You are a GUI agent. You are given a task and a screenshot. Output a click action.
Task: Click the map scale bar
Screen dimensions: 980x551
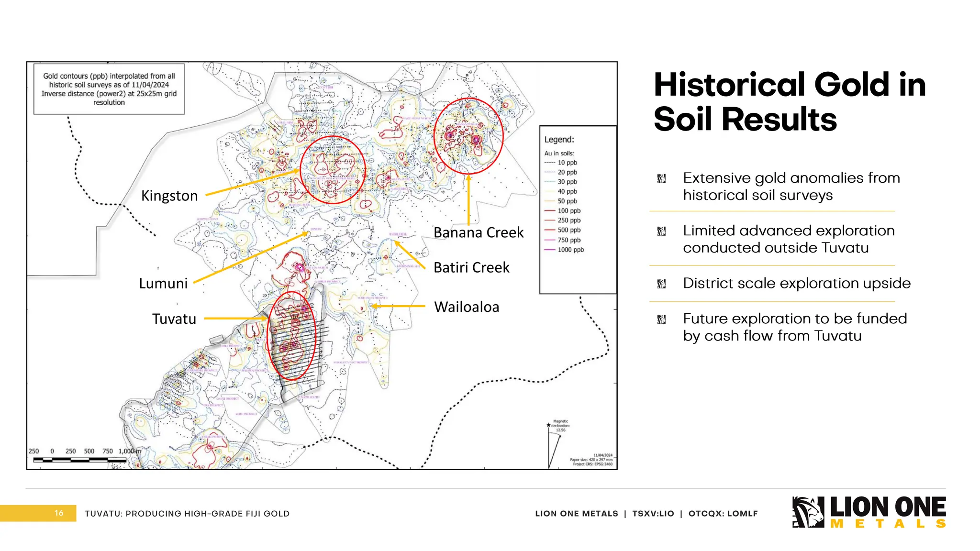(79, 460)
